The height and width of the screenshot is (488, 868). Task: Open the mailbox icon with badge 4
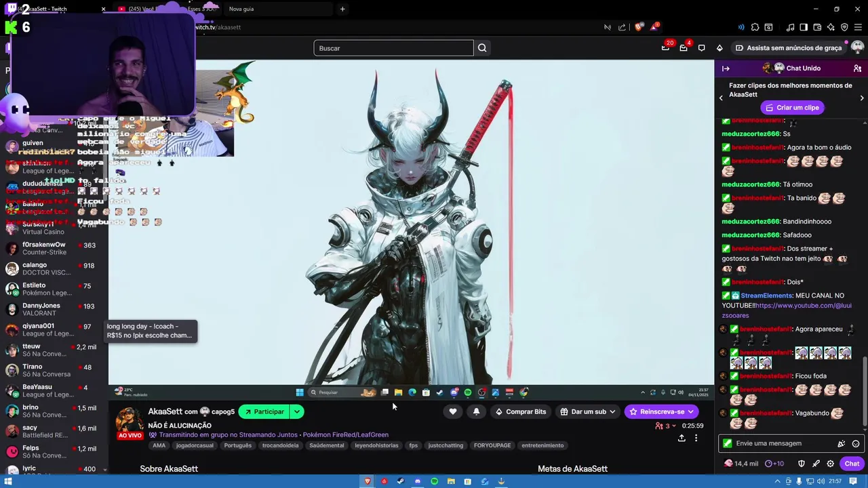click(684, 48)
